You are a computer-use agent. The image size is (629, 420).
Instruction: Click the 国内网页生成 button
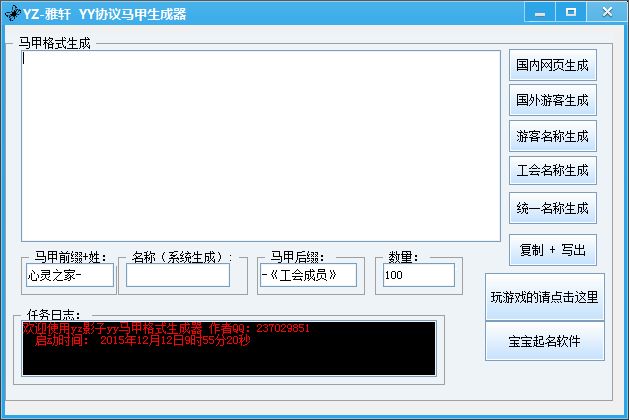coord(553,65)
